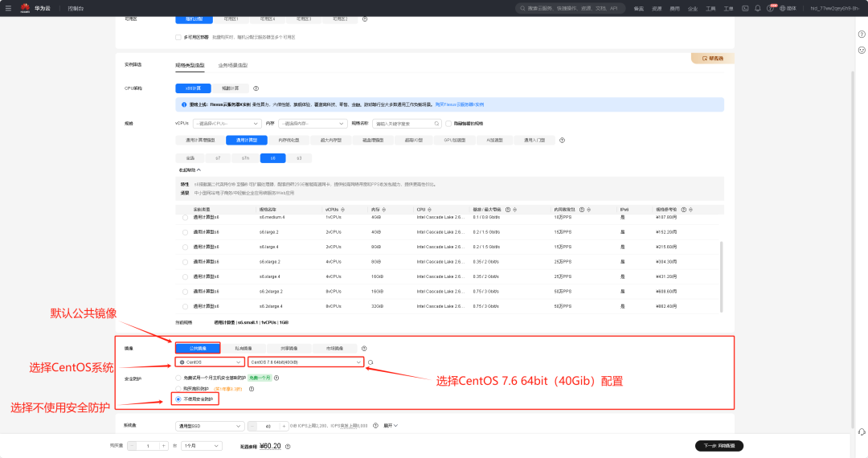Screen dimensions: 868x458
Task: Click the search magnifier in 规格名称 field
Action: pyautogui.click(x=436, y=124)
